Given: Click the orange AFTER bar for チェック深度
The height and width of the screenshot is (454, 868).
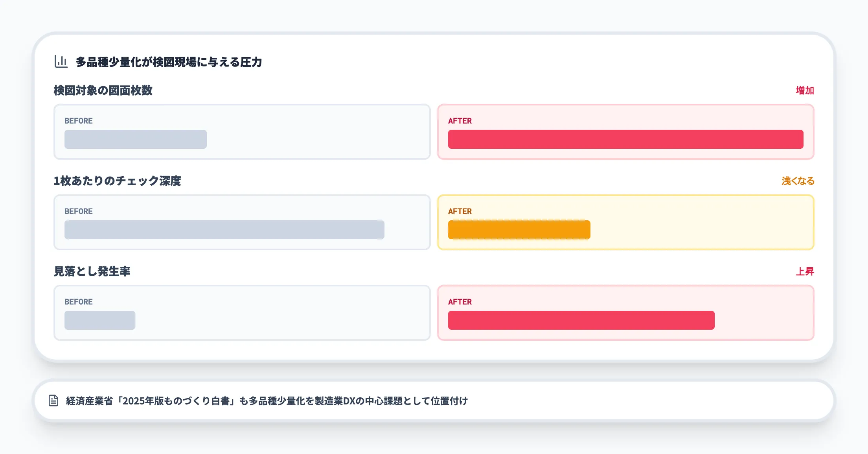Looking at the screenshot, I should pos(519,230).
